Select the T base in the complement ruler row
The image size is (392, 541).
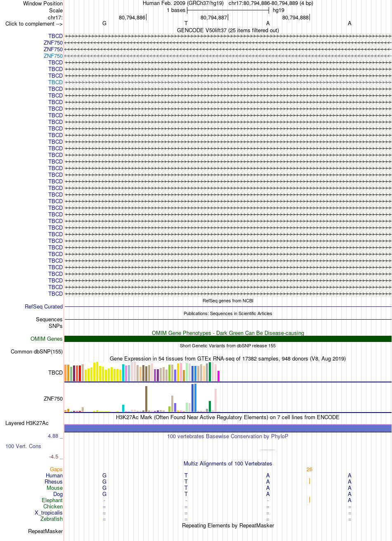point(186,24)
